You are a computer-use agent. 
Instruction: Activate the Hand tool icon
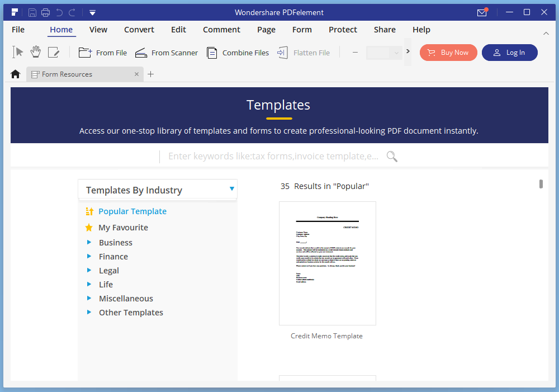[x=36, y=53]
